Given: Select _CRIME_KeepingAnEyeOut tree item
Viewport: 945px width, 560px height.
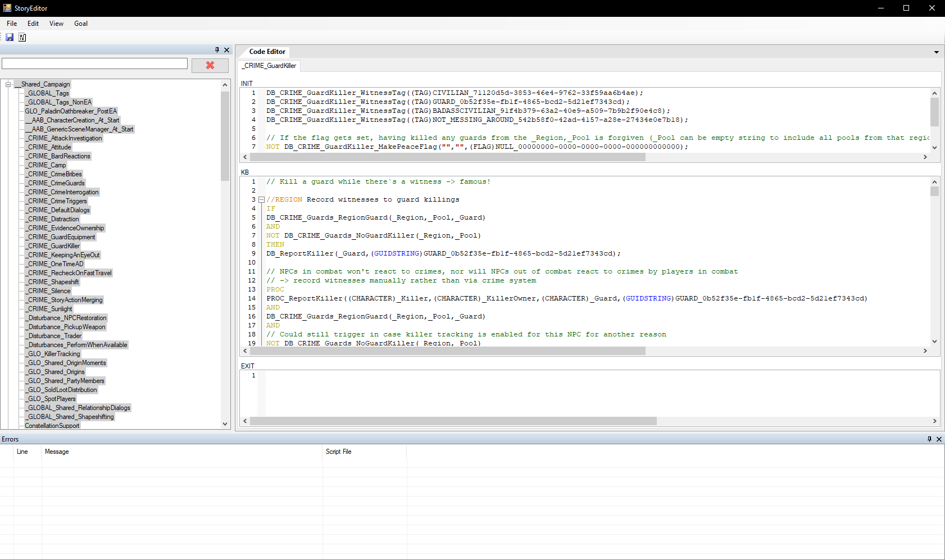Looking at the screenshot, I should (62, 255).
